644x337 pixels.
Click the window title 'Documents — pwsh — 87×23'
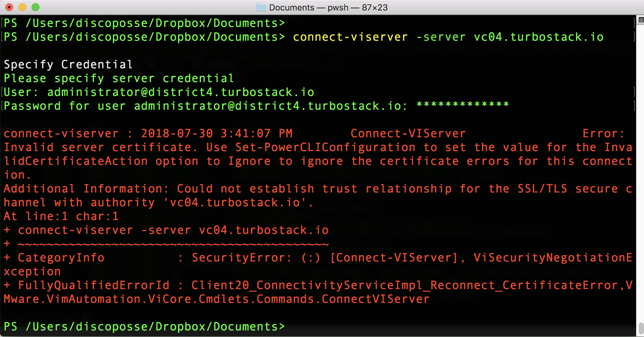click(328, 8)
